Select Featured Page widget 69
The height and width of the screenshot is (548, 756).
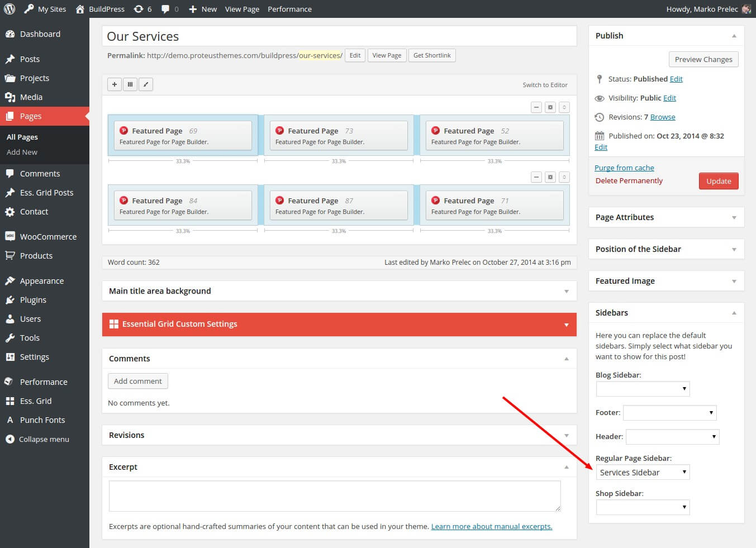tap(183, 136)
